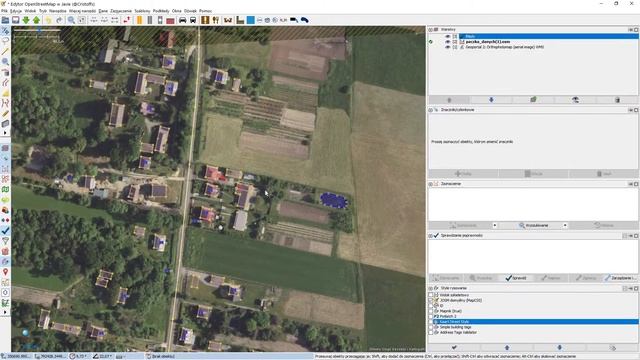The image size is (640, 360).
Task: Toggle the Simple building tags style checkbox
Action: 431,327
